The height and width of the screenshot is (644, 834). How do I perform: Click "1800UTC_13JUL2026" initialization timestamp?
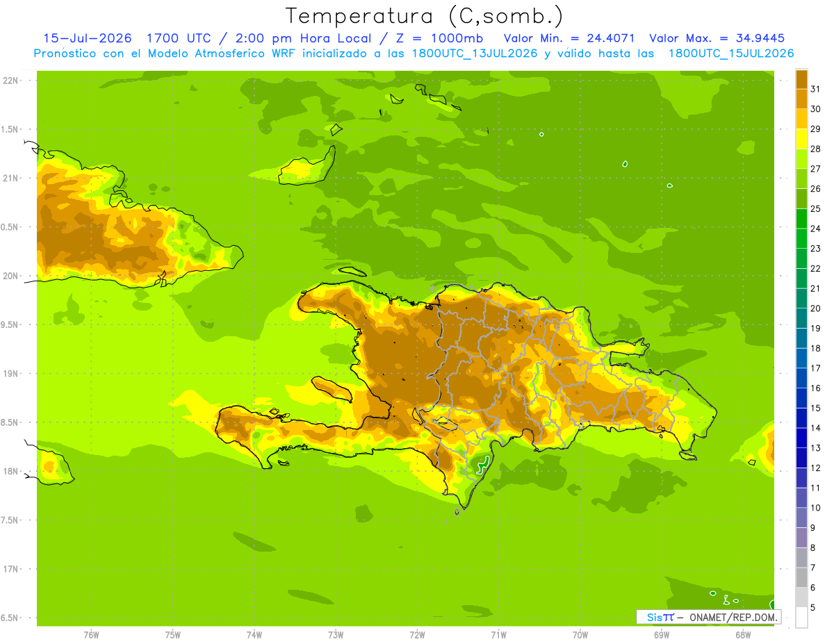coord(475,53)
